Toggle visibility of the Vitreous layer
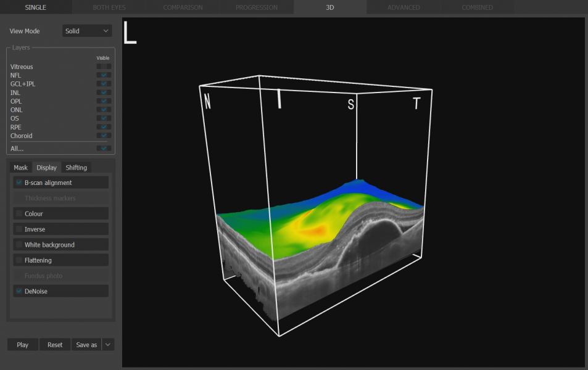This screenshot has width=588, height=370. pos(104,67)
